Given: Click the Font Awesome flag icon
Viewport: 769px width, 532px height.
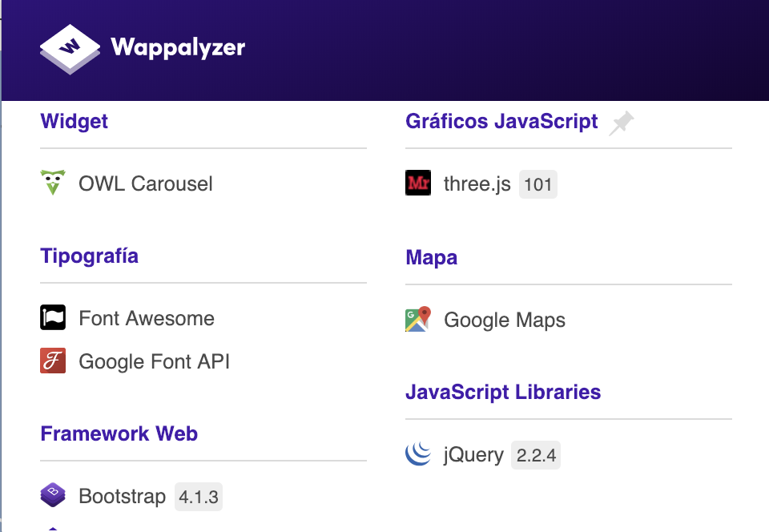Looking at the screenshot, I should click(53, 317).
